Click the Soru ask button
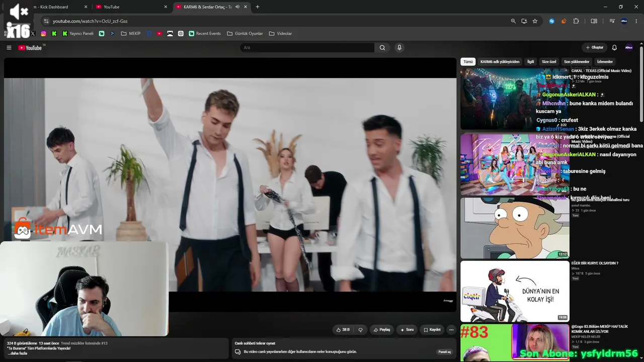 pyautogui.click(x=407, y=330)
